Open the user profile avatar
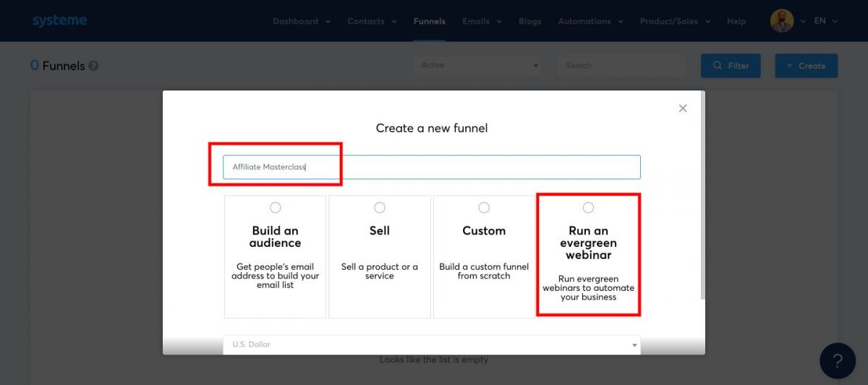The image size is (868, 385). coord(782,21)
